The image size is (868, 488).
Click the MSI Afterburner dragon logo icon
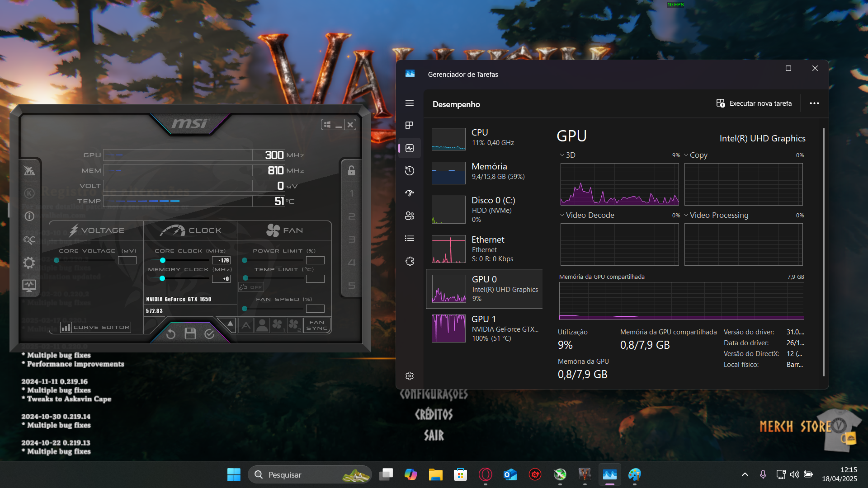pos(29,170)
